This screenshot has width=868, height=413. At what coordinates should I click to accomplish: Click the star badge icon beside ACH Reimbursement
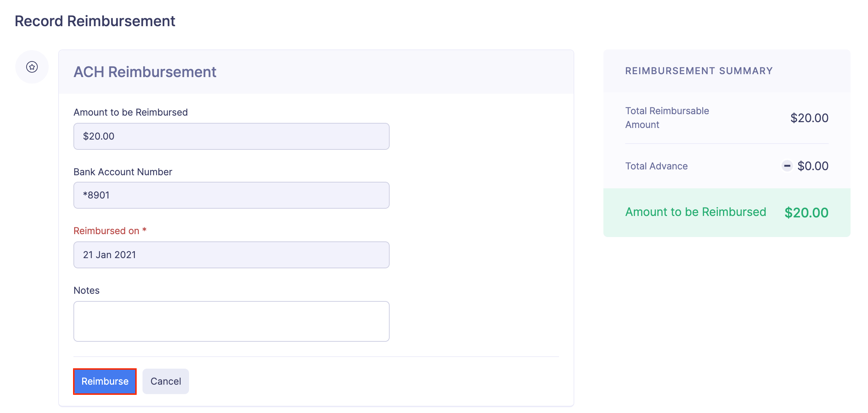coord(32,67)
